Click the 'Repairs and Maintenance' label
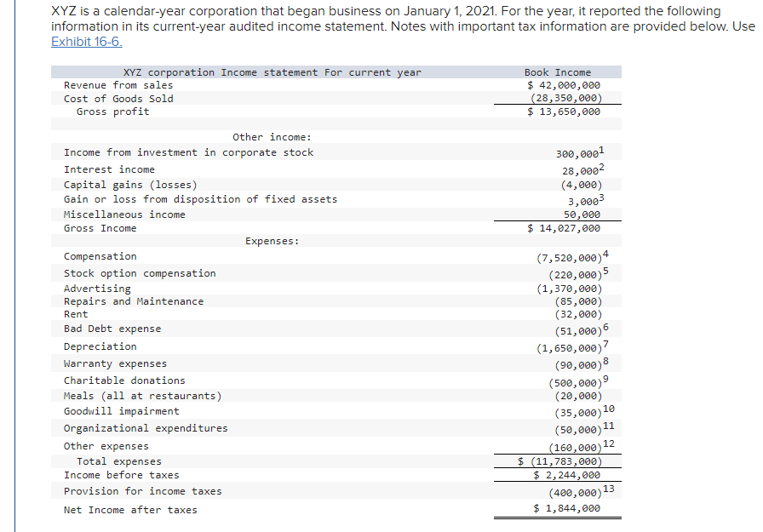 [134, 301]
